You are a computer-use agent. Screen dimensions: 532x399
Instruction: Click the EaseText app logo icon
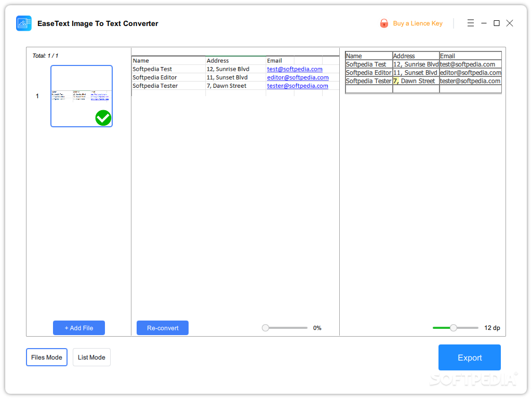click(x=24, y=23)
